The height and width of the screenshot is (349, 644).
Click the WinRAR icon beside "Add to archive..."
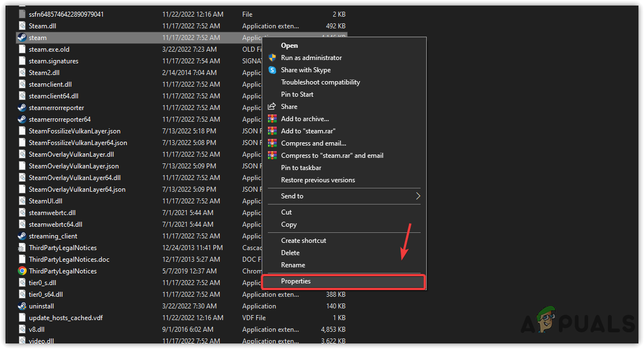pos(272,118)
